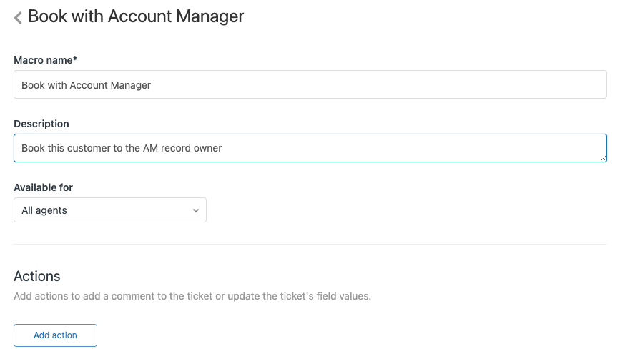Screen dimensions: 625x364
Task: Click the Actions section help text
Action: coord(192,296)
